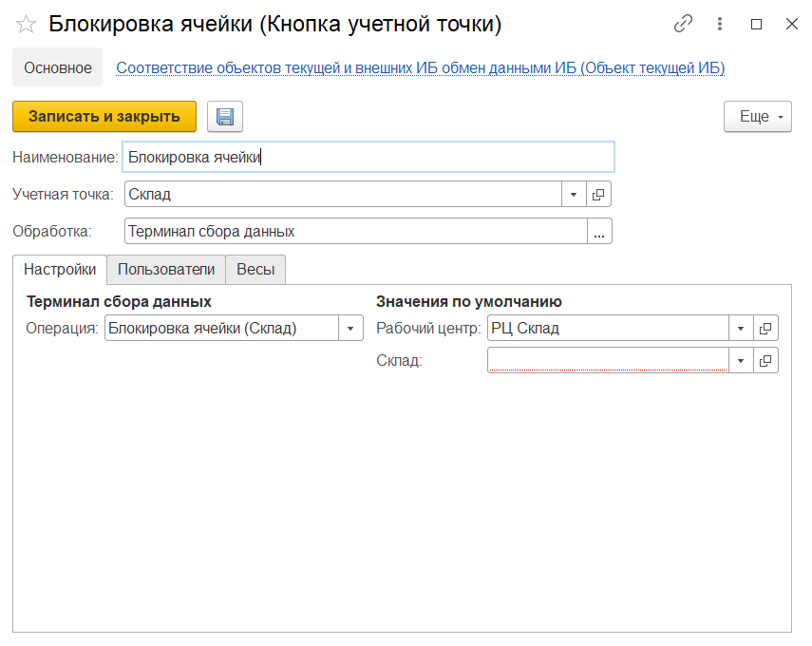Image resolution: width=812 pixels, height=646 pixels.
Task: Open the Рабочий центр linked record icon
Action: (765, 329)
